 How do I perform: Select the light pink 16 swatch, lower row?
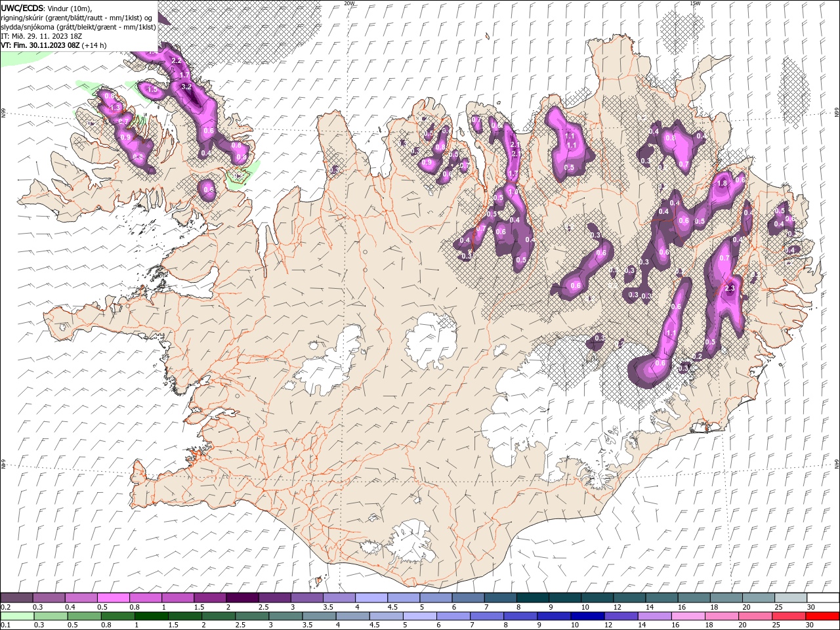click(688, 616)
